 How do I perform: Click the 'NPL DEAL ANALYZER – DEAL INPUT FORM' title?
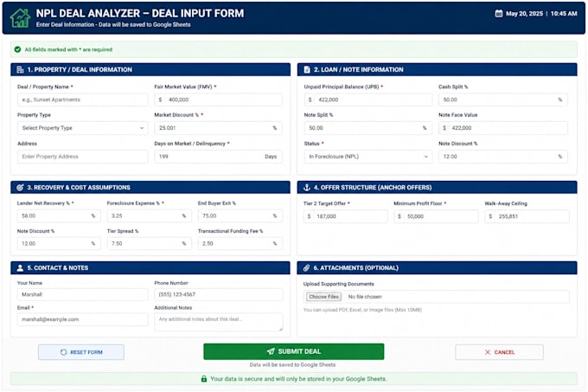pyautogui.click(x=140, y=14)
